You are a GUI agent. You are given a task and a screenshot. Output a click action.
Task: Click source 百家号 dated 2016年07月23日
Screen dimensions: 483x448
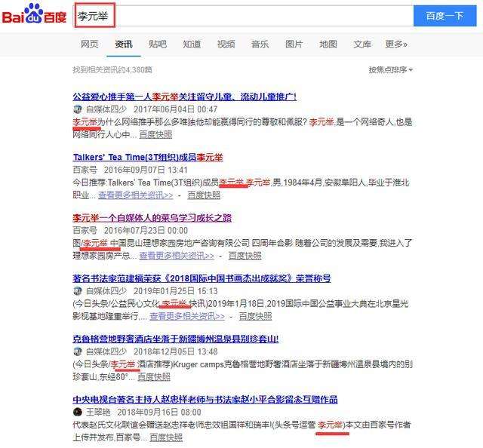click(85, 230)
